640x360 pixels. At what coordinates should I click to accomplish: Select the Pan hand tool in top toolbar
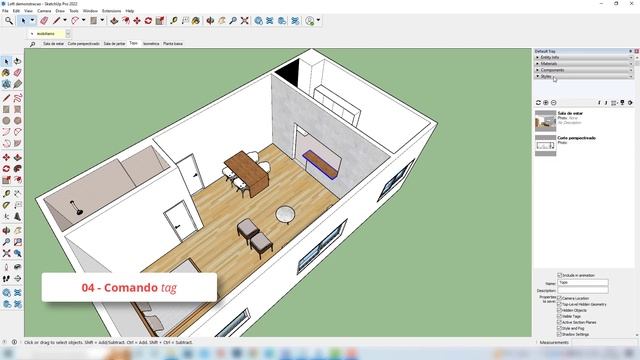point(222,20)
